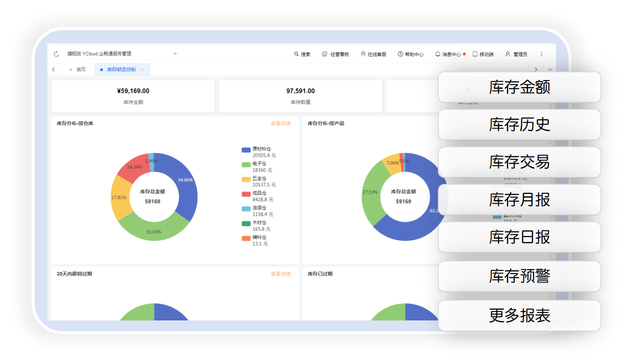This screenshot has width=629, height=364.
Task: Open 在线客服 online support
Action: 373,54
